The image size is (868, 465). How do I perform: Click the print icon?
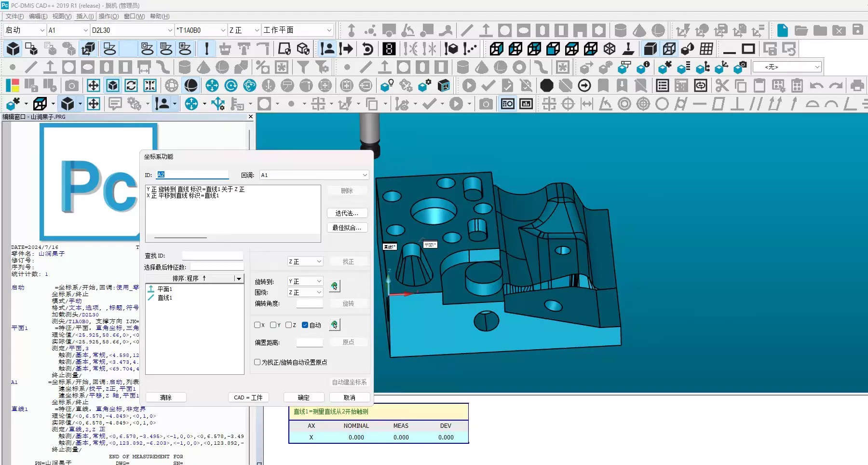click(x=857, y=86)
